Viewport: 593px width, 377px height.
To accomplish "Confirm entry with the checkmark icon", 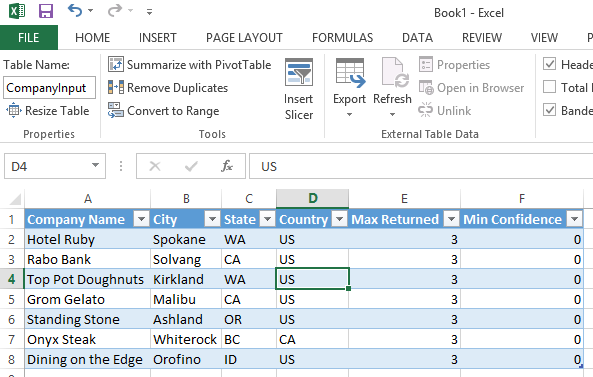I will [x=191, y=166].
